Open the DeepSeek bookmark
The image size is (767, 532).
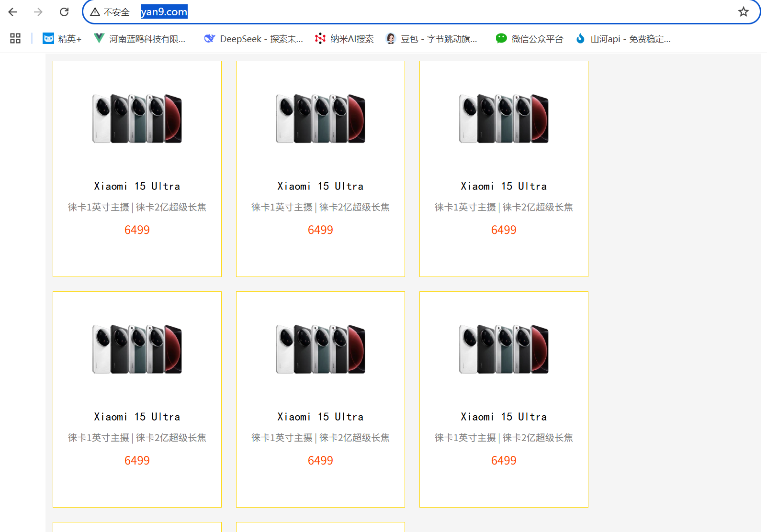point(254,39)
